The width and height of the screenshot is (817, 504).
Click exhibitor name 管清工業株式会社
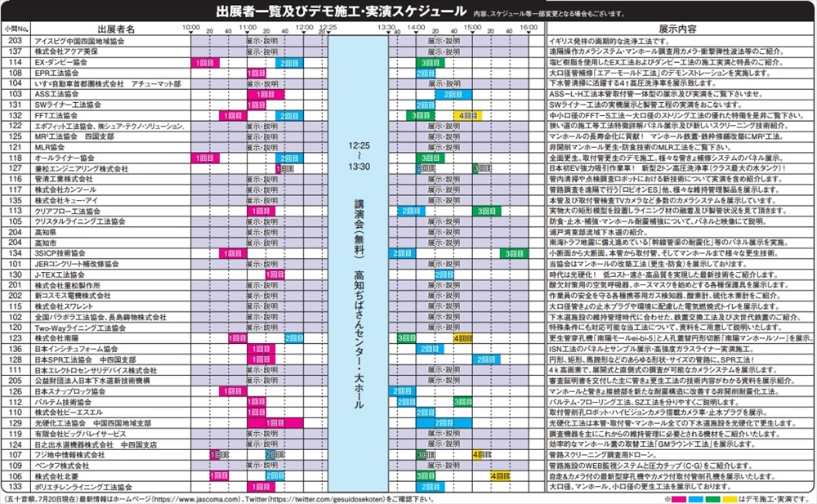(64, 179)
